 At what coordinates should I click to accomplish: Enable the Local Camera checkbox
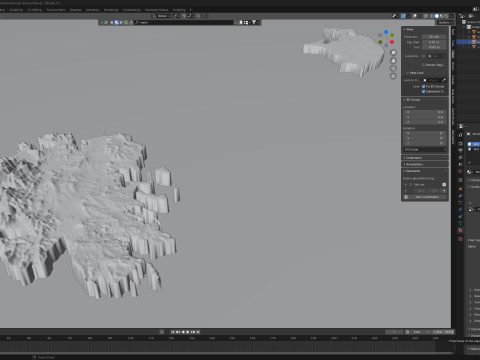(x=424, y=56)
